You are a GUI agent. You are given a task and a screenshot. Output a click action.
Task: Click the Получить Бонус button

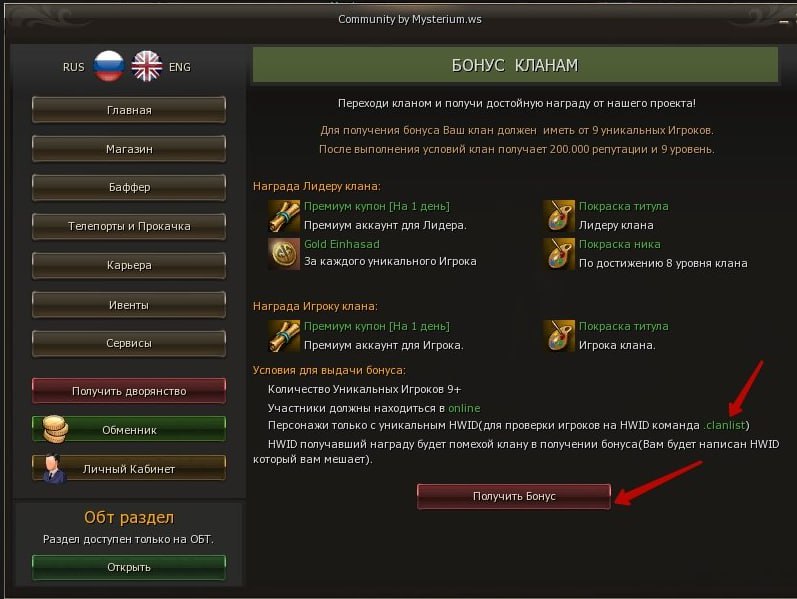click(x=514, y=496)
